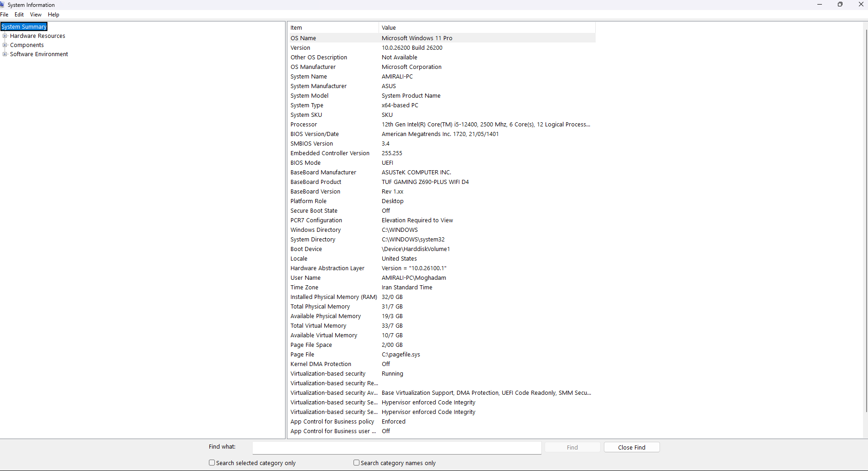Enable Search selected category only checkbox
The height and width of the screenshot is (471, 868).
(212, 463)
